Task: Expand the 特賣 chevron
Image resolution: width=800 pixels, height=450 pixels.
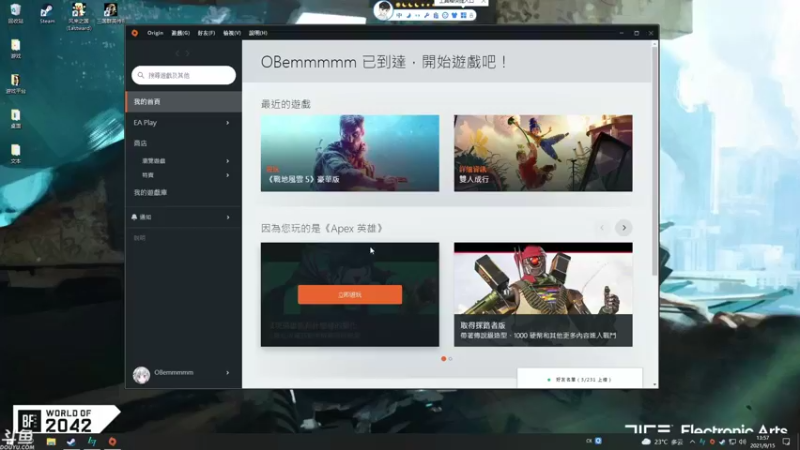Action: pyautogui.click(x=228, y=175)
